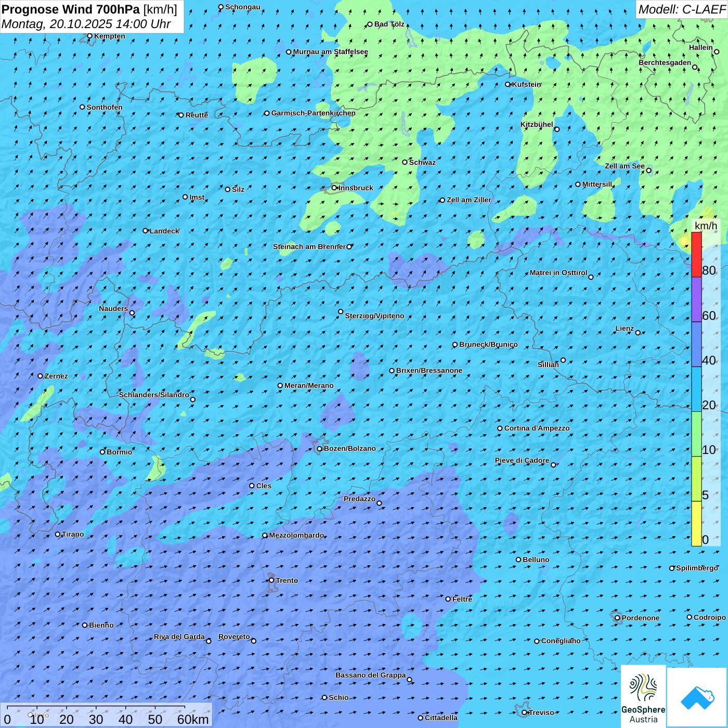The image size is (728, 728).
Task: Click the Modell: C-LAEF label
Action: [x=682, y=9]
